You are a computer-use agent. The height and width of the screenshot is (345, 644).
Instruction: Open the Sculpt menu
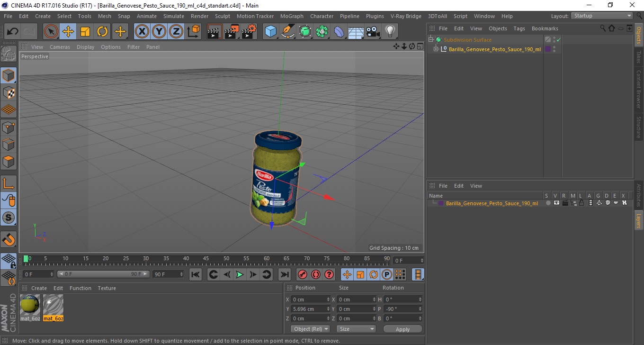click(x=222, y=16)
